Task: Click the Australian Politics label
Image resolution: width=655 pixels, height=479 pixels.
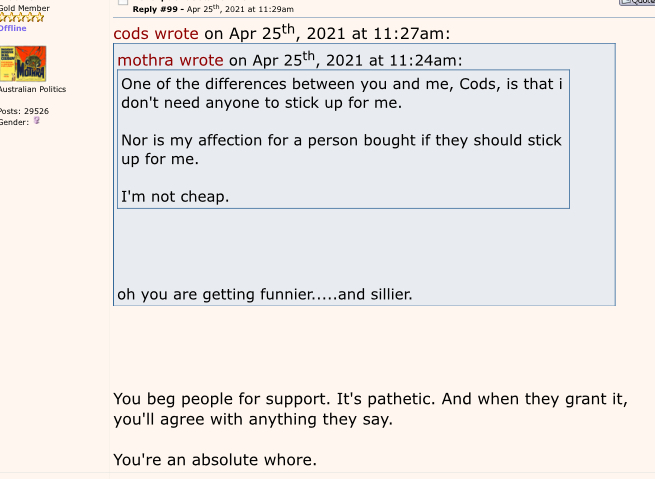Action: pos(32,90)
